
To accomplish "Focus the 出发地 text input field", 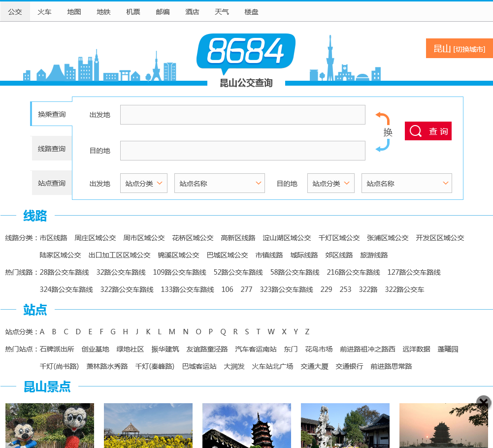I will click(242, 115).
